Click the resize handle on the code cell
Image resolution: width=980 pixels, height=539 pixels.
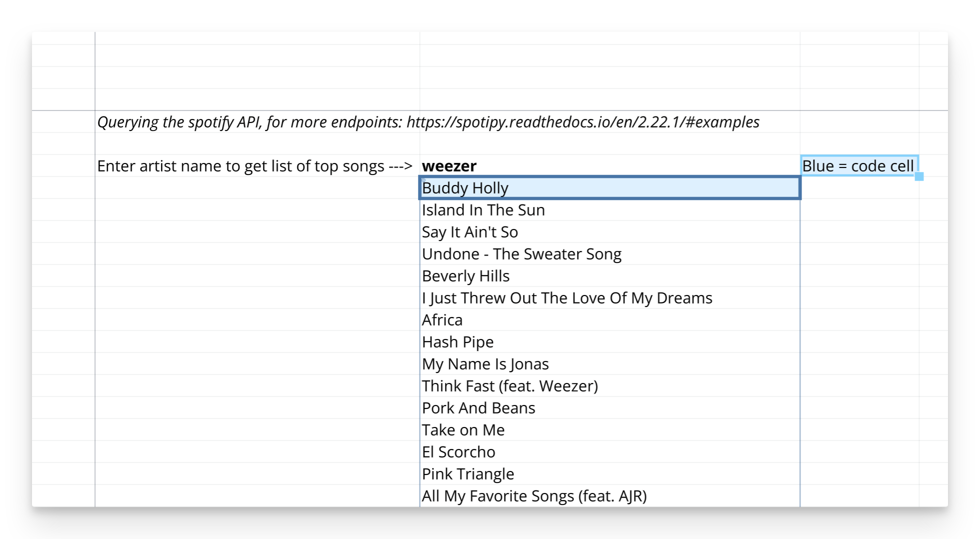pyautogui.click(x=919, y=175)
